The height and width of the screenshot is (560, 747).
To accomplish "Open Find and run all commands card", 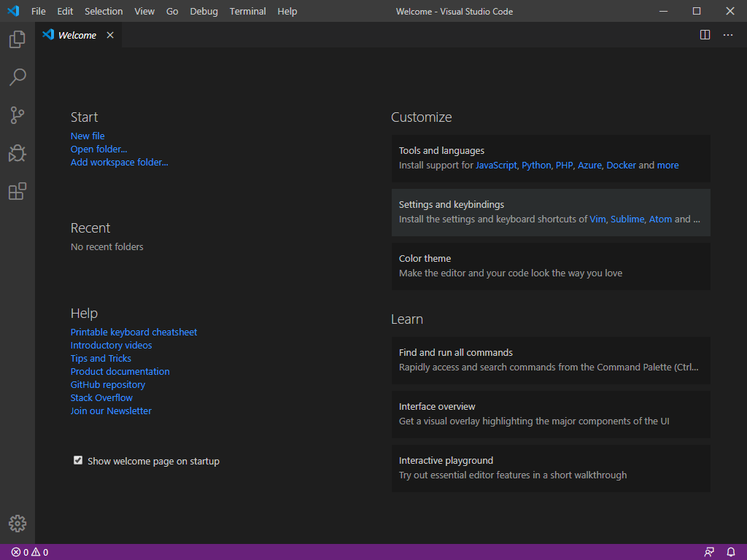I will tap(551, 360).
